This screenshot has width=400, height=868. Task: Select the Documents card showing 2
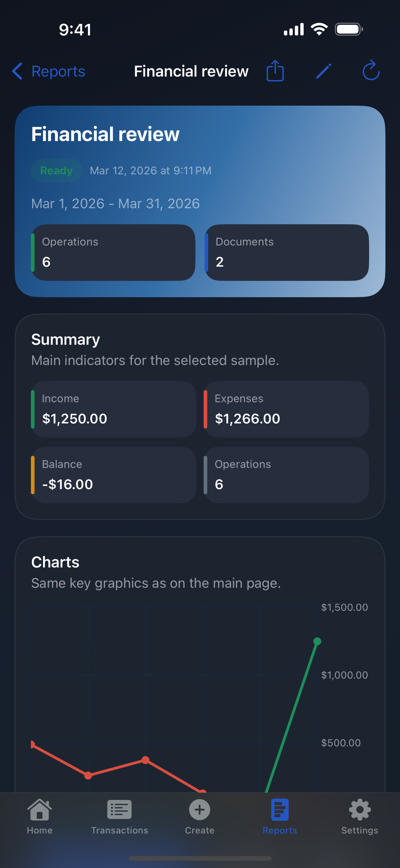click(287, 252)
